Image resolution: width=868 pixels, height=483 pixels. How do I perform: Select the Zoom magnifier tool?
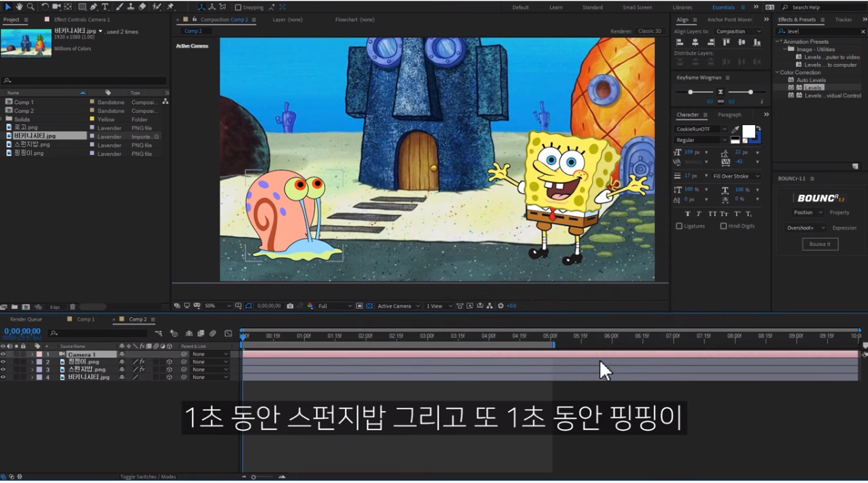31,7
